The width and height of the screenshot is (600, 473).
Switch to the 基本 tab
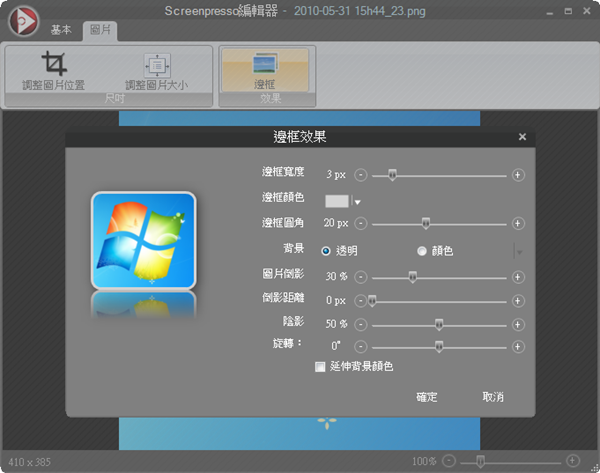tap(61, 31)
